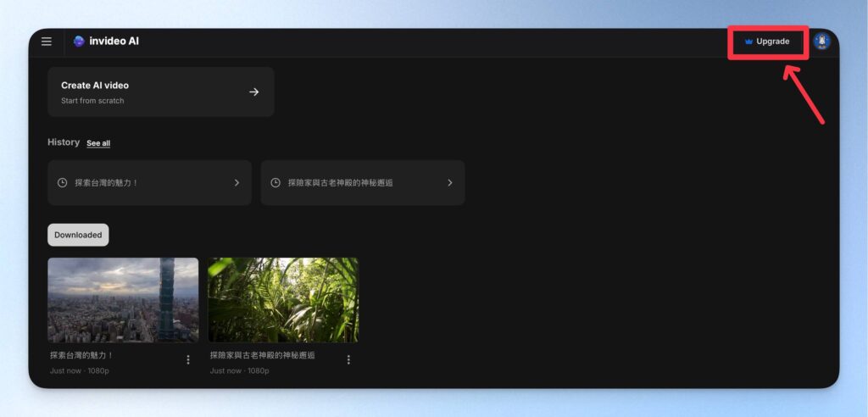Expand the 探險家與古老神殿的神祕邂逅 history item chevron

click(449, 182)
